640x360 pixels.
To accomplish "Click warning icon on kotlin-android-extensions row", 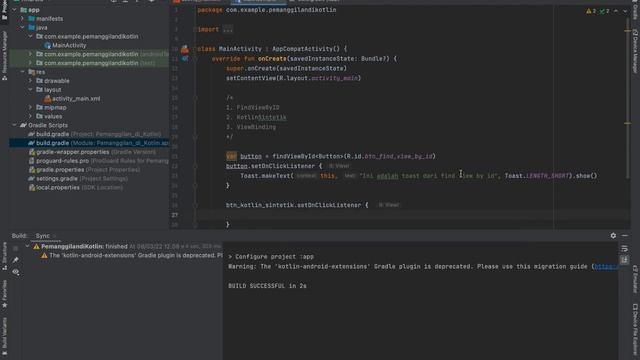I will coord(44,256).
